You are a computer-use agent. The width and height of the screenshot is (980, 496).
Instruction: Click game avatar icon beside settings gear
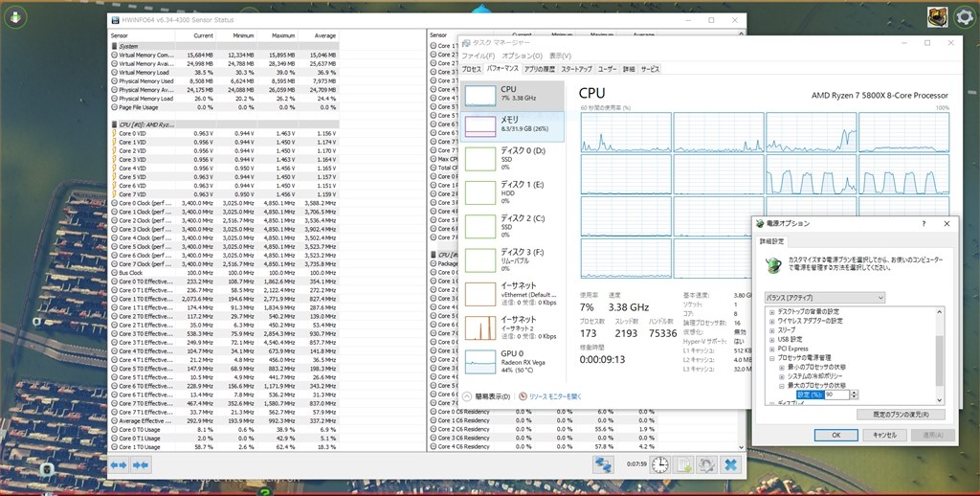(x=938, y=17)
